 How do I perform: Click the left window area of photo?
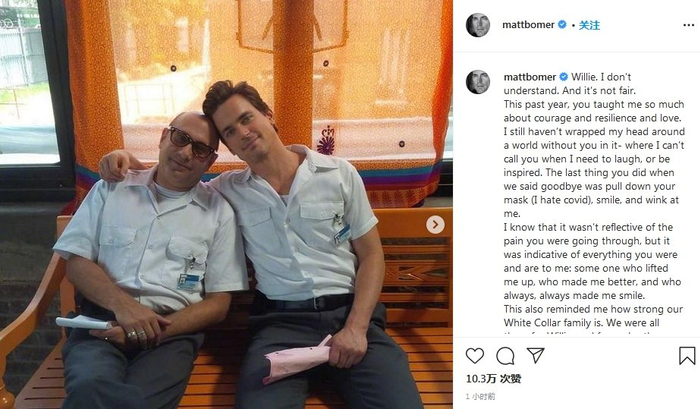click(x=28, y=85)
